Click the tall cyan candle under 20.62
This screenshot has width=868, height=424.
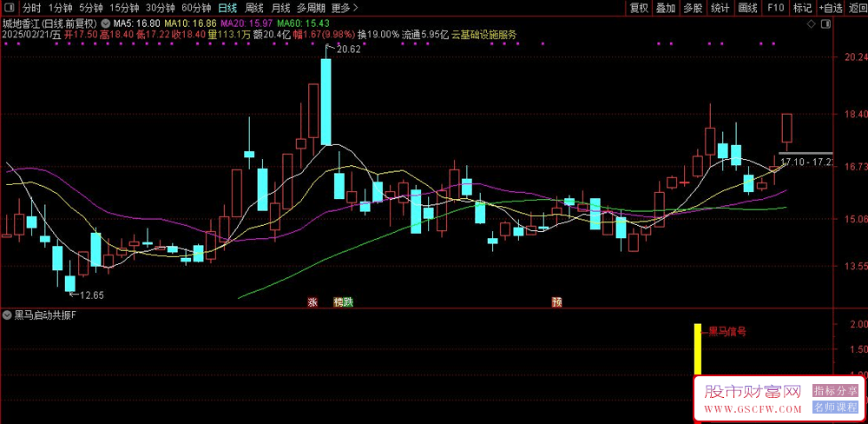pos(326,102)
